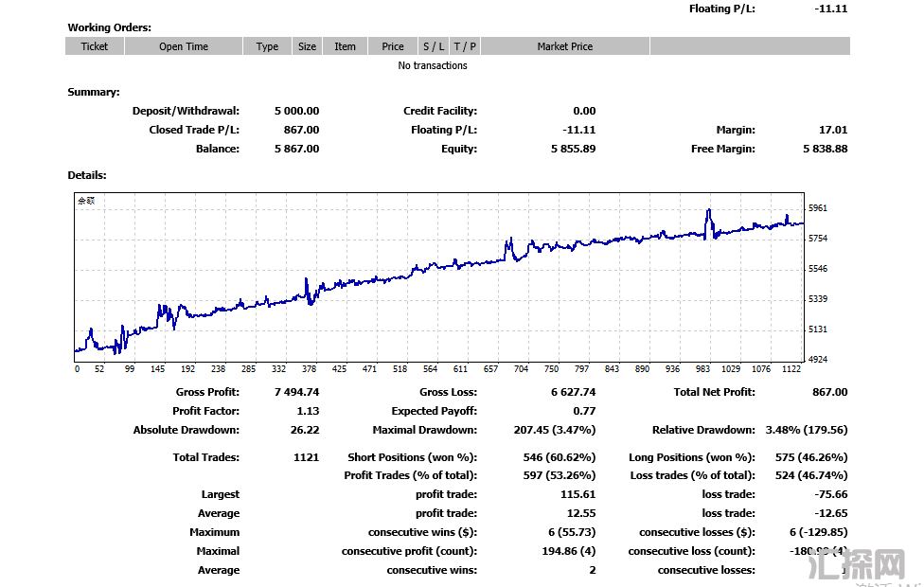Select the Equity value 5 855.89
Screen dimensions: 924x587
(574, 149)
